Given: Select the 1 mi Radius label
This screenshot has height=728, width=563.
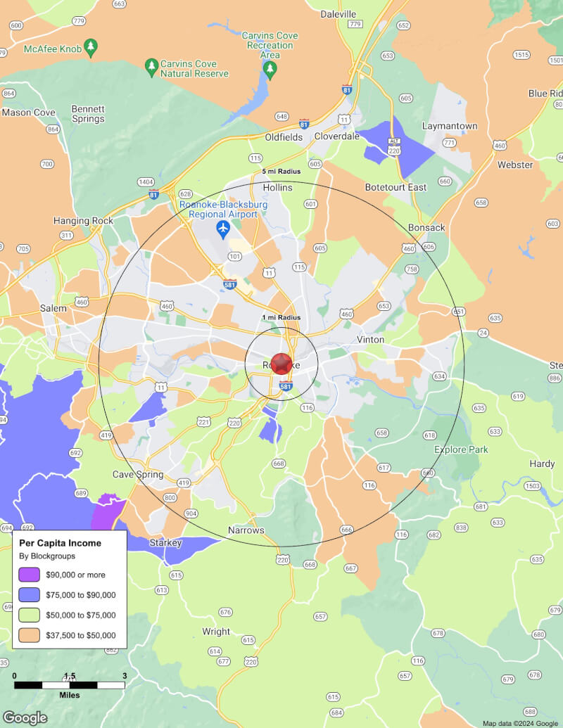Looking at the screenshot, I should tap(281, 317).
